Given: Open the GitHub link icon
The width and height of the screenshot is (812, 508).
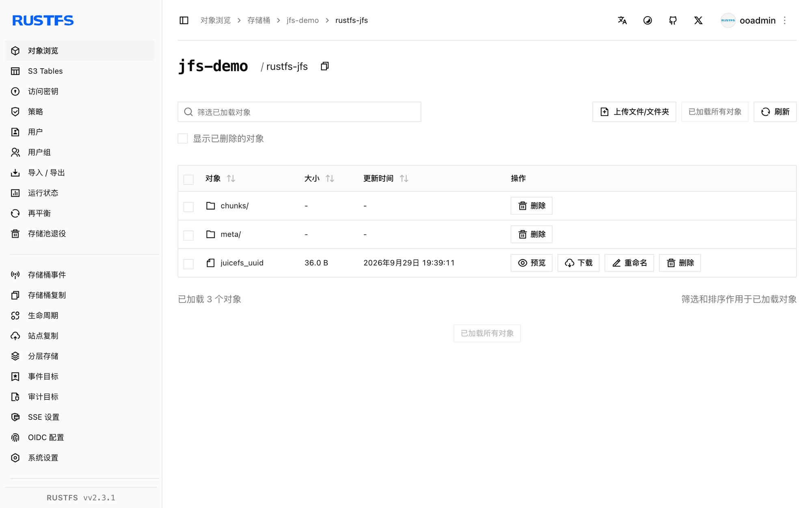Looking at the screenshot, I should pos(673,20).
